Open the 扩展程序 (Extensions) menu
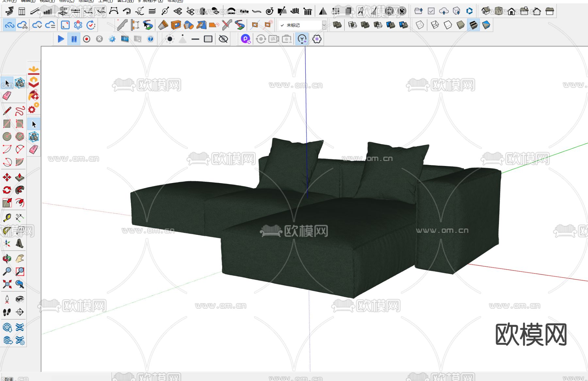Screen dimensions: 588x381 [150, 1]
